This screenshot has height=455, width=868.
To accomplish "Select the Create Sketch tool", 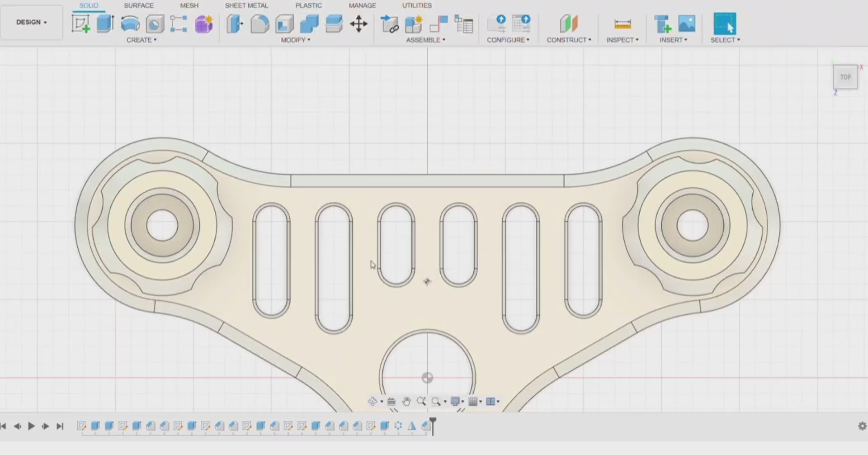I will 80,24.
